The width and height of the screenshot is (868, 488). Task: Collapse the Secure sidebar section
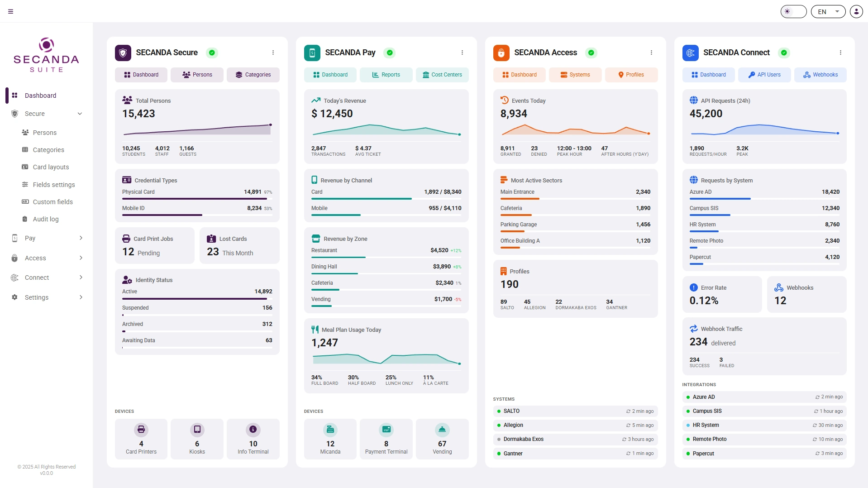46,114
